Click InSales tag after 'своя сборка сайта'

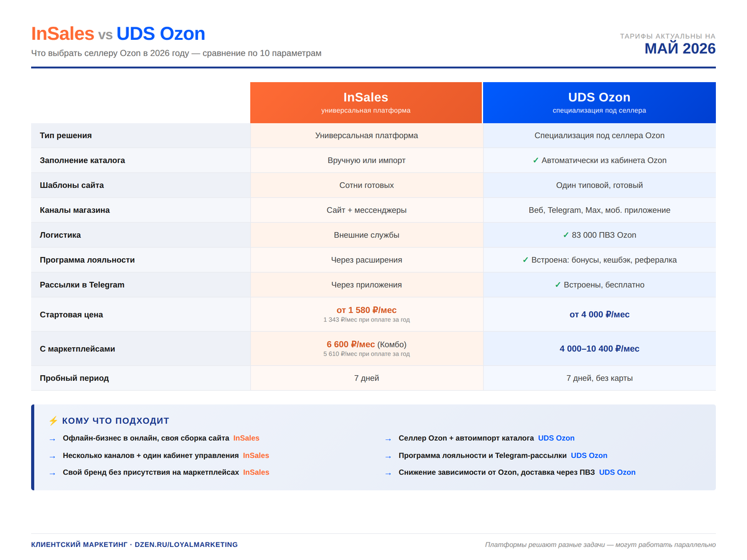[x=247, y=438]
